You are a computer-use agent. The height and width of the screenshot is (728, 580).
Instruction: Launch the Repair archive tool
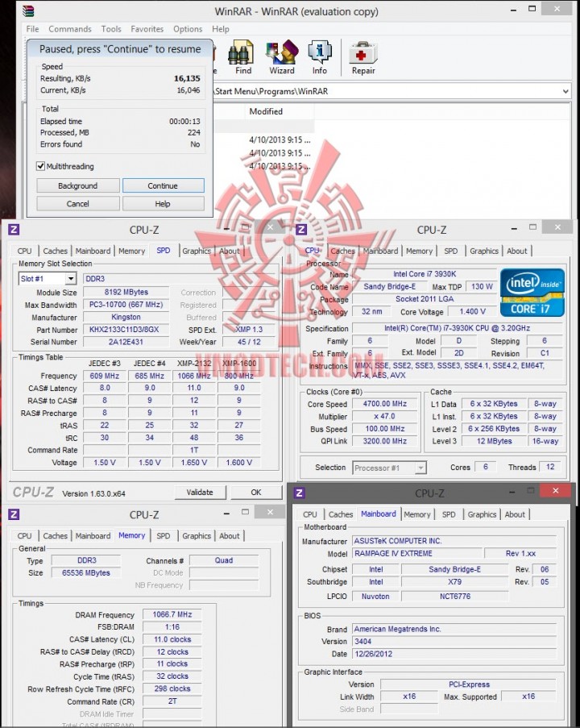coord(362,57)
